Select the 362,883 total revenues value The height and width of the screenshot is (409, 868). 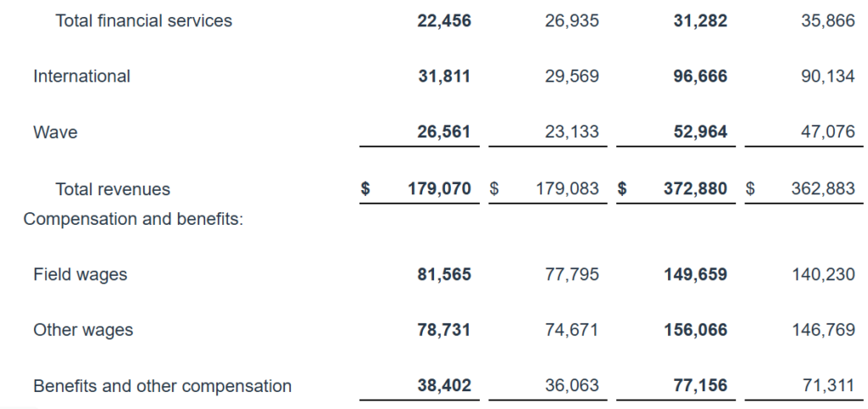point(823,189)
